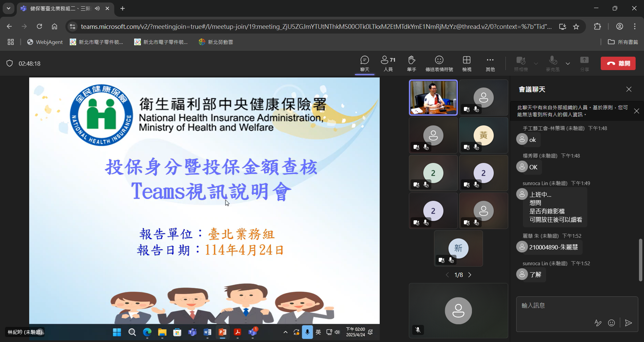Open message formatting options icon
Image resolution: width=644 pixels, height=342 pixels.
click(598, 323)
